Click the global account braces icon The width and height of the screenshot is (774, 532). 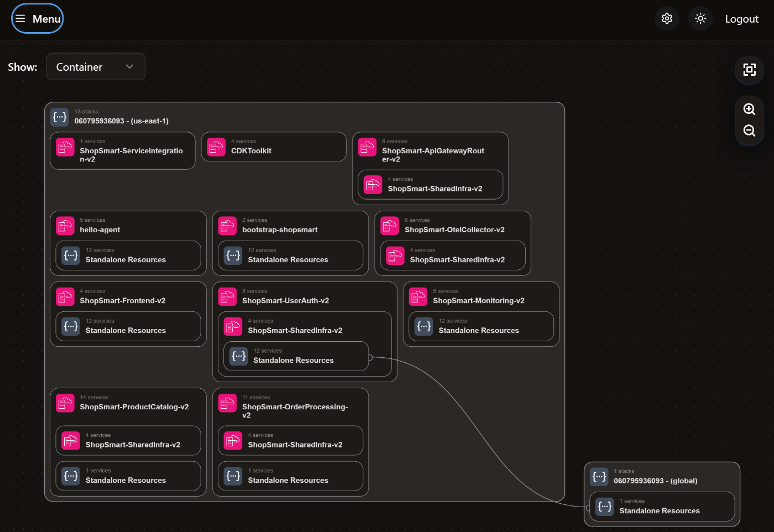point(599,477)
